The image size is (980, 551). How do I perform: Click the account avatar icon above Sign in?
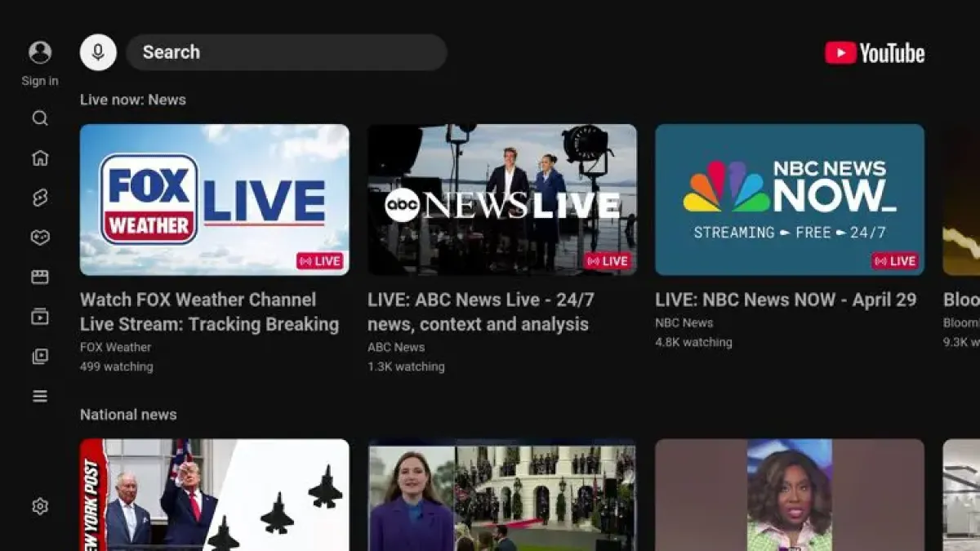coord(40,52)
